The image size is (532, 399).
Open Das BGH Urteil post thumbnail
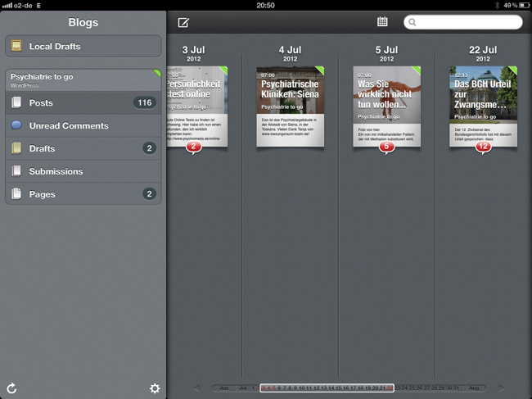tap(483, 105)
